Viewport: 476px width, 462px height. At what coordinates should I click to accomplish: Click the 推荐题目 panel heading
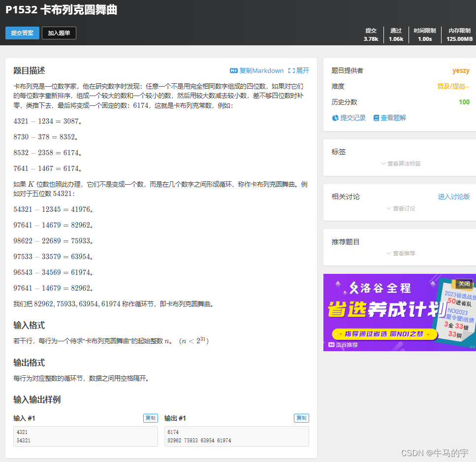(x=346, y=242)
